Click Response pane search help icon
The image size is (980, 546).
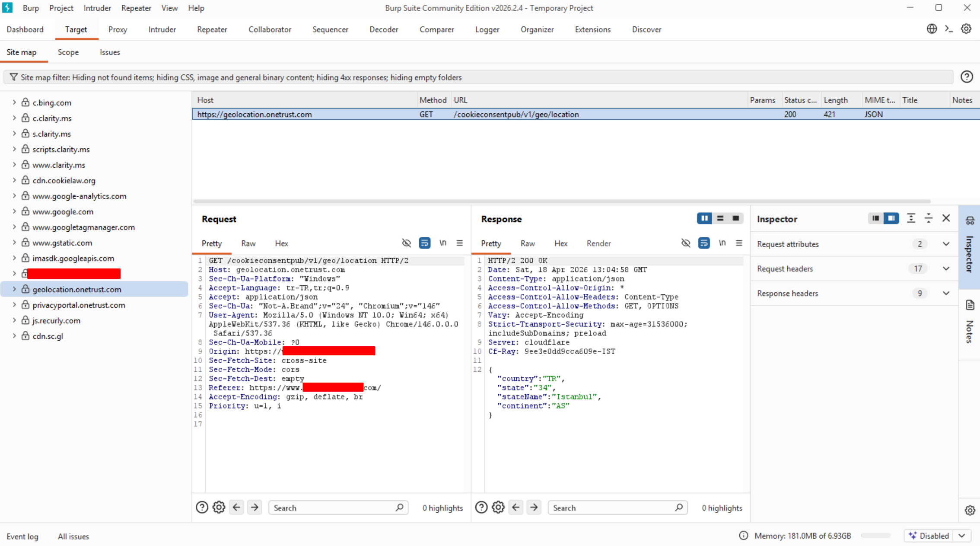pos(481,507)
